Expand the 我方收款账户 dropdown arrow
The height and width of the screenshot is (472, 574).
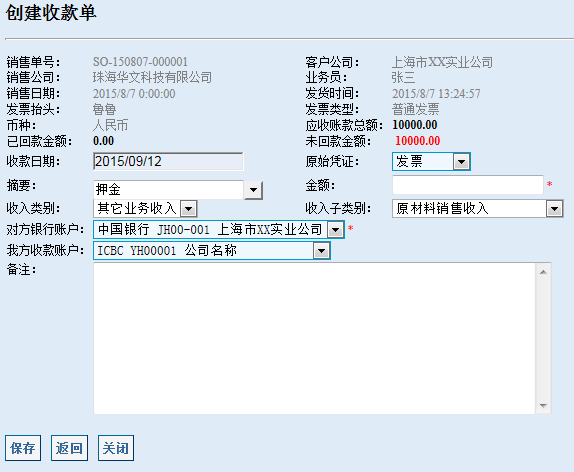[321, 251]
